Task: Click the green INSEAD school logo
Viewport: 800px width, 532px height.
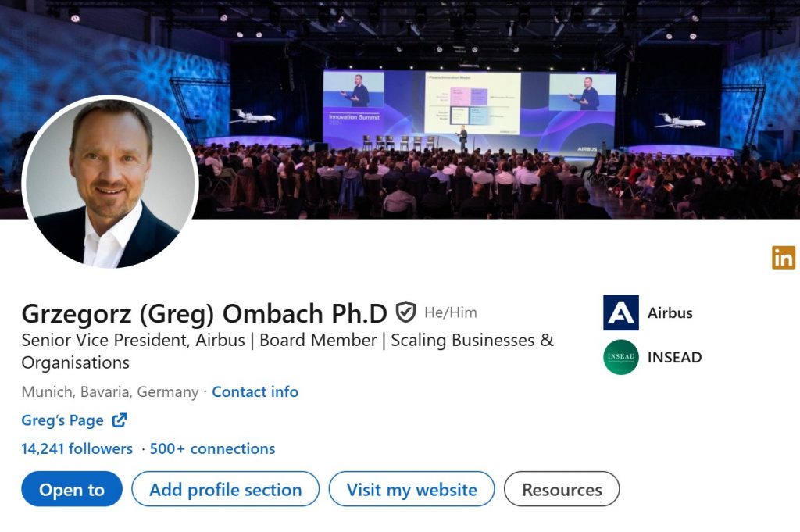Action: point(621,357)
